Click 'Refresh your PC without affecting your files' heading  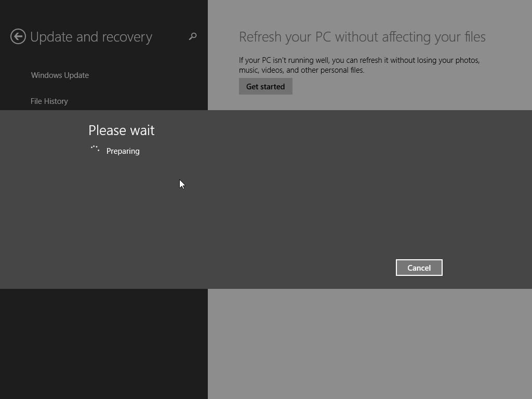coord(362,37)
